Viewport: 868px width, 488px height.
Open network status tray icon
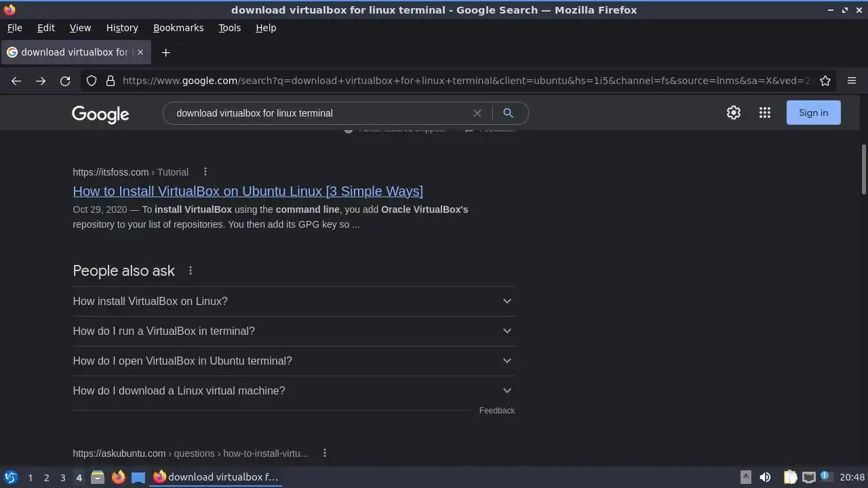tap(808, 477)
